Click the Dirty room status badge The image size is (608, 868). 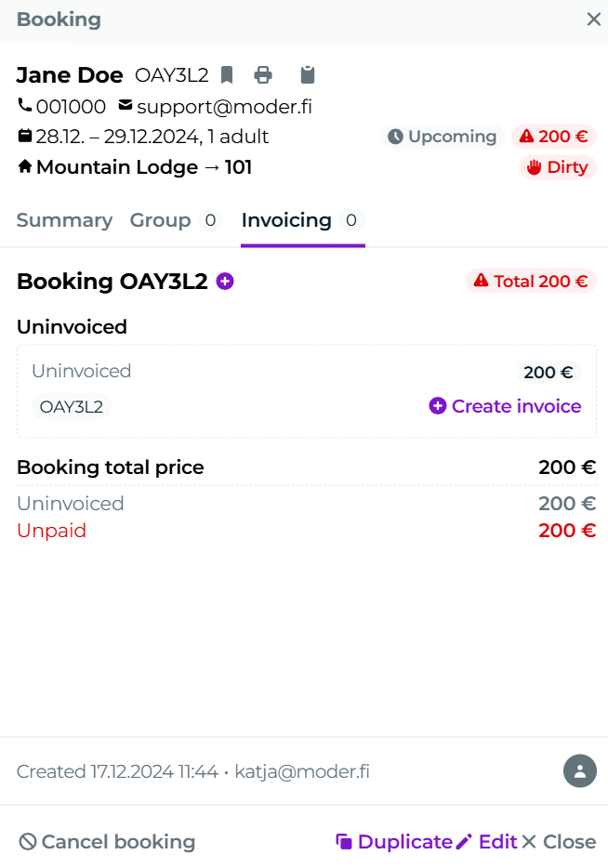click(557, 167)
